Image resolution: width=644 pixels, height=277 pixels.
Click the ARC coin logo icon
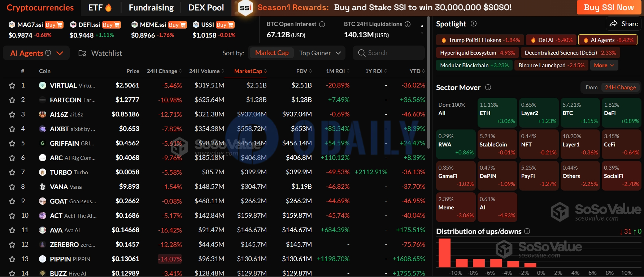coord(43,158)
